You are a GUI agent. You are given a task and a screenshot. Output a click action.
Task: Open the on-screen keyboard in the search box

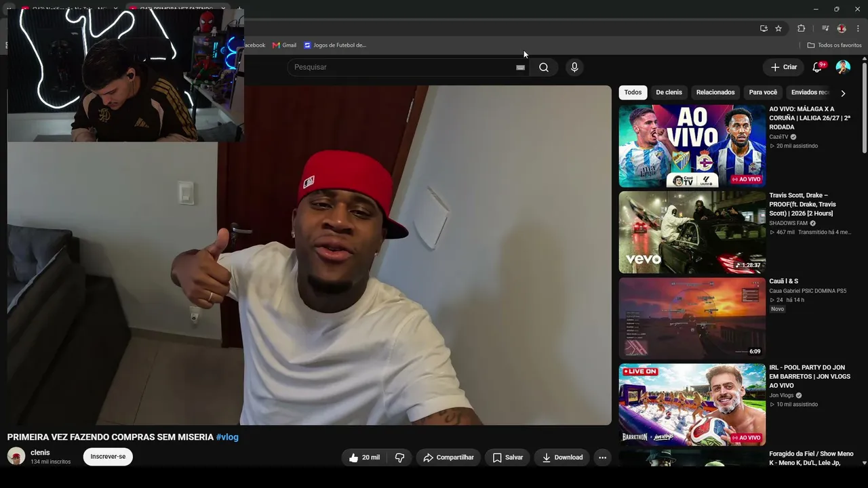[x=520, y=67]
